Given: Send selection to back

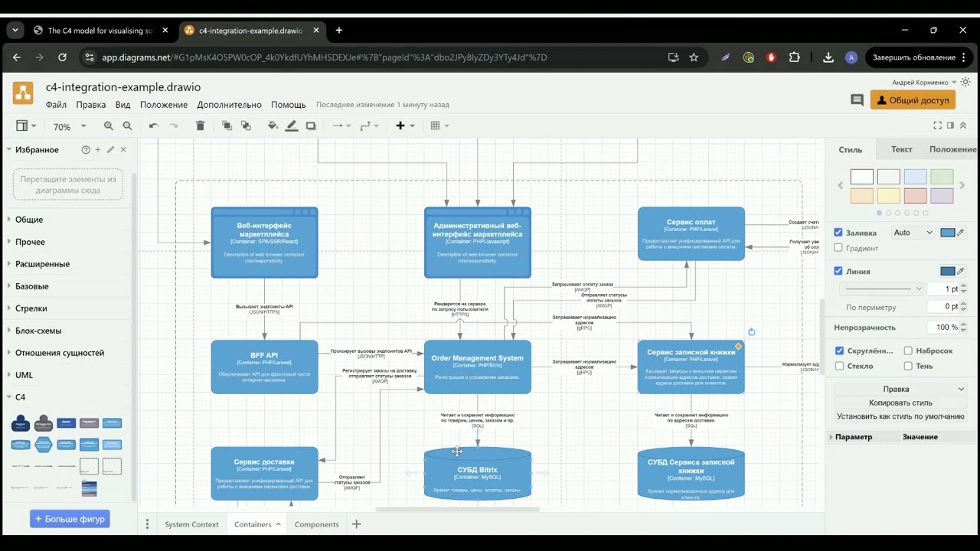Looking at the screenshot, I should [246, 126].
